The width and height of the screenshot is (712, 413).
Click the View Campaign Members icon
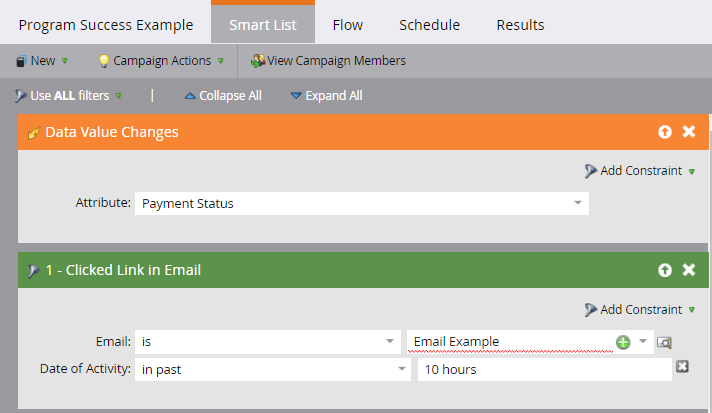(x=257, y=61)
